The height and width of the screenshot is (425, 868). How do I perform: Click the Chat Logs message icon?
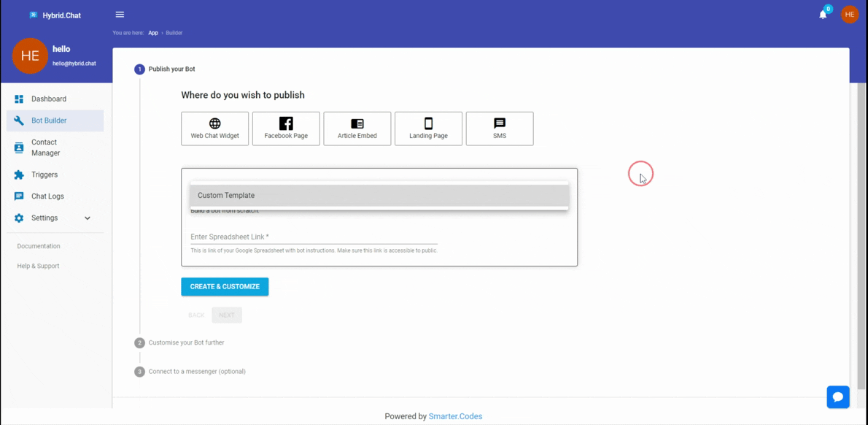(x=19, y=196)
